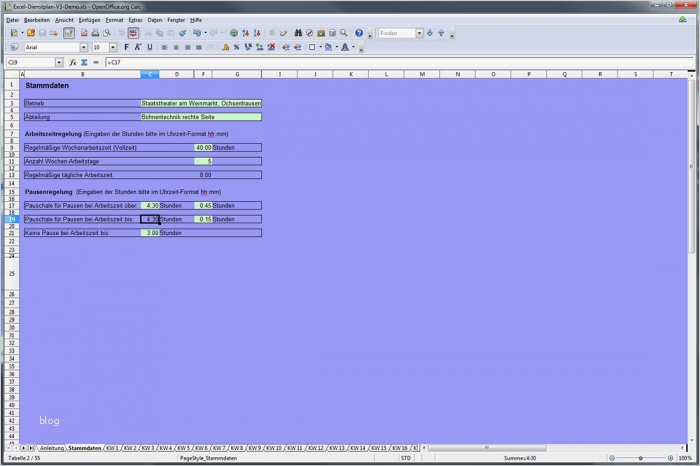700x466 pixels.
Task: Click the Save document icon
Action: (44, 33)
